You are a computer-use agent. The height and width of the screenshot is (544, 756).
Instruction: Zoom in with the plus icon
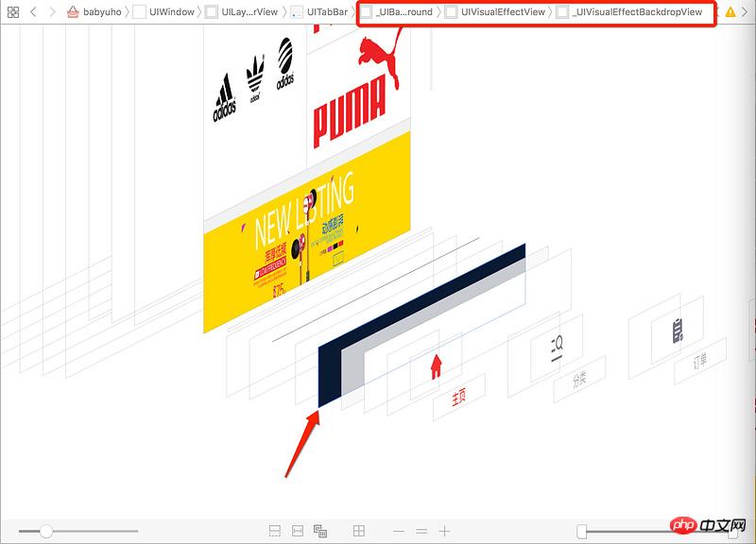[x=444, y=532]
